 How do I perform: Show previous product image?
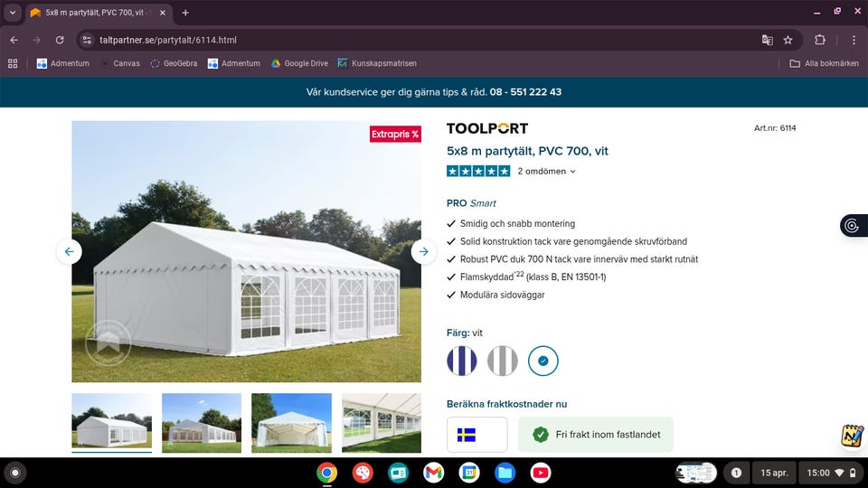pos(70,252)
